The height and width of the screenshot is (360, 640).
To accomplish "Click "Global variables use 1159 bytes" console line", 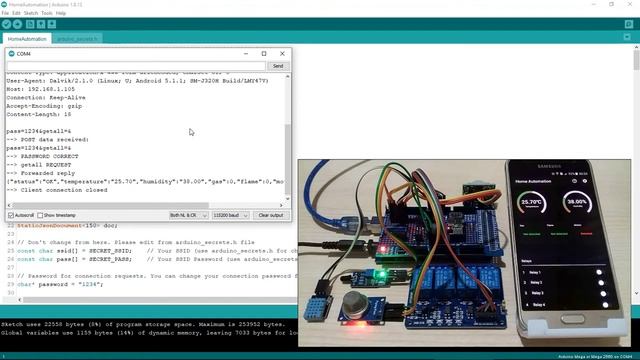I will pos(149,333).
